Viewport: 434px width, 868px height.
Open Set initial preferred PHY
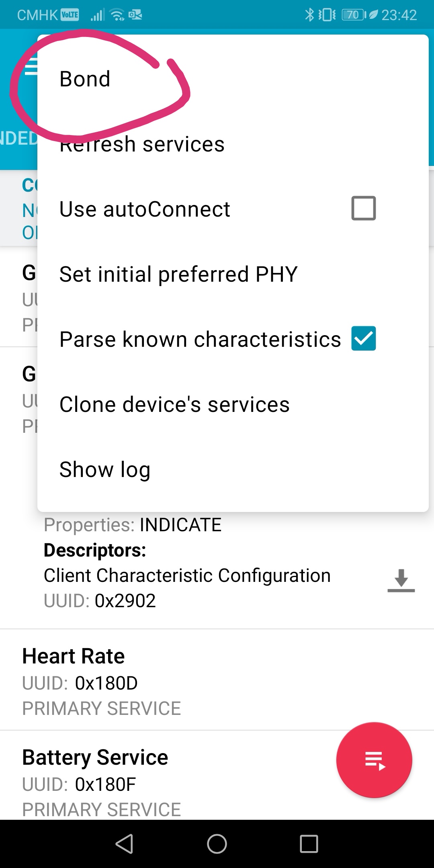[178, 273]
